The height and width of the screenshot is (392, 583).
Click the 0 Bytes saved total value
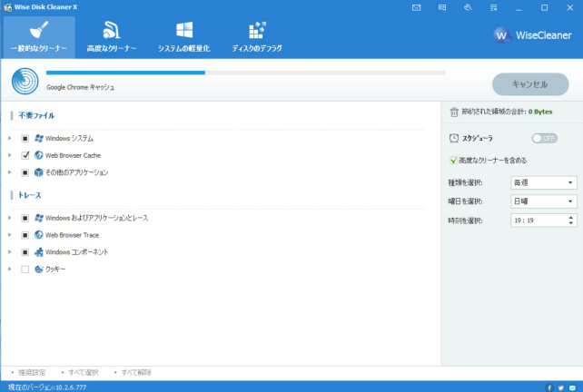(x=540, y=112)
